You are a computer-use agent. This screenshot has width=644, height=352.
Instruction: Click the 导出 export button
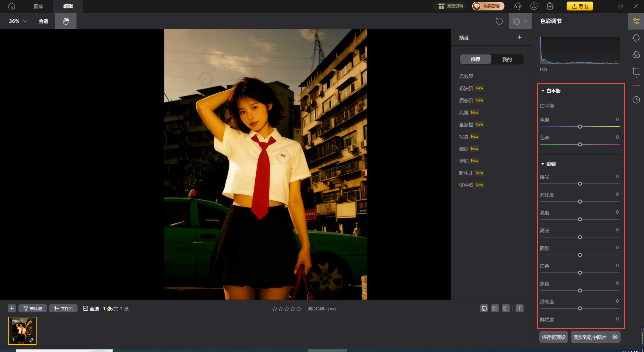tap(580, 6)
